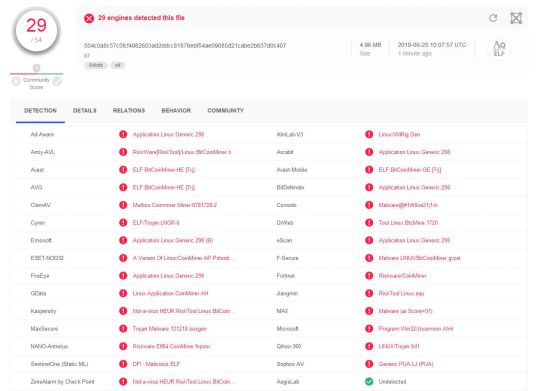Click the green check icon in the AegisLab row
554x391 pixels.
[x=369, y=381]
